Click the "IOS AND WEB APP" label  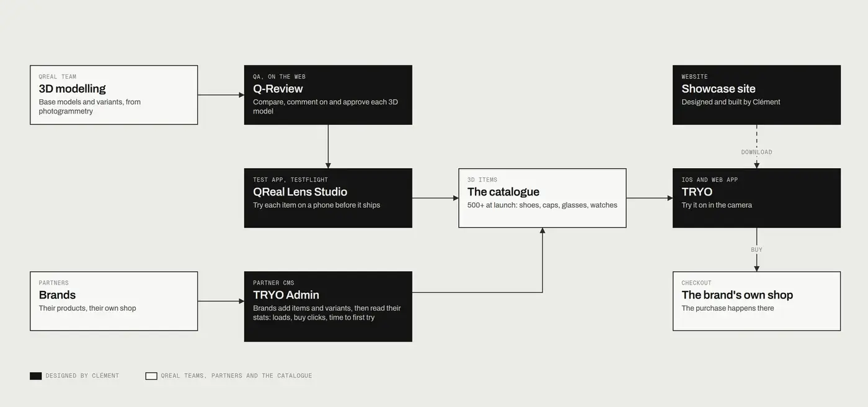point(710,180)
